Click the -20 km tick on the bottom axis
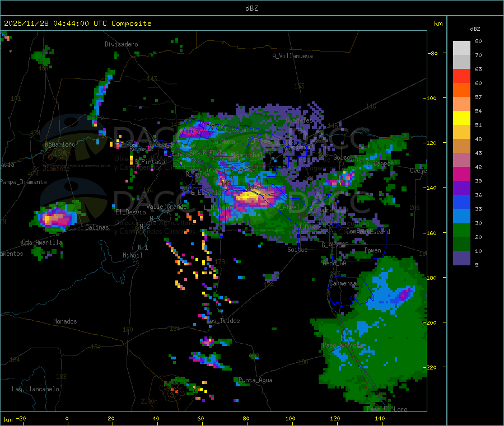 [x=21, y=418]
